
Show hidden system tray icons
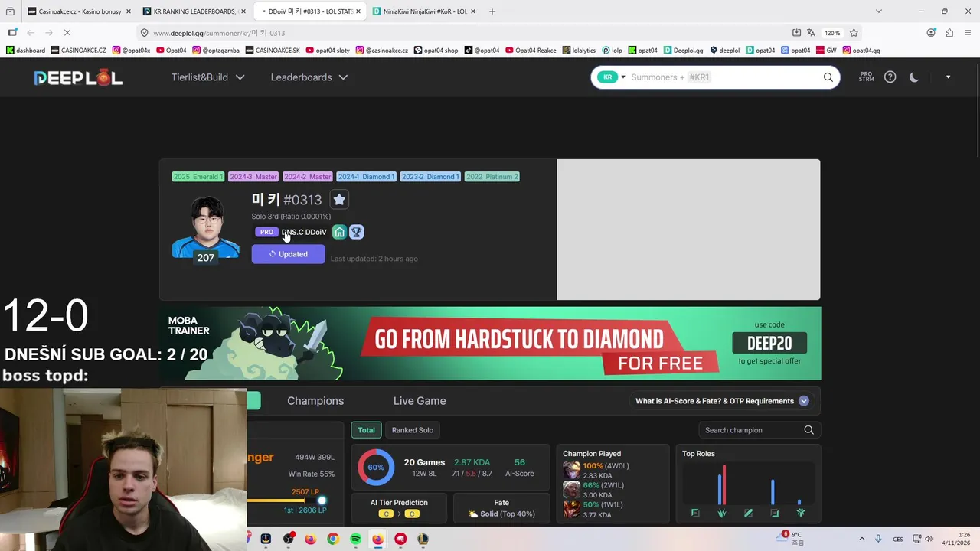pos(861,539)
